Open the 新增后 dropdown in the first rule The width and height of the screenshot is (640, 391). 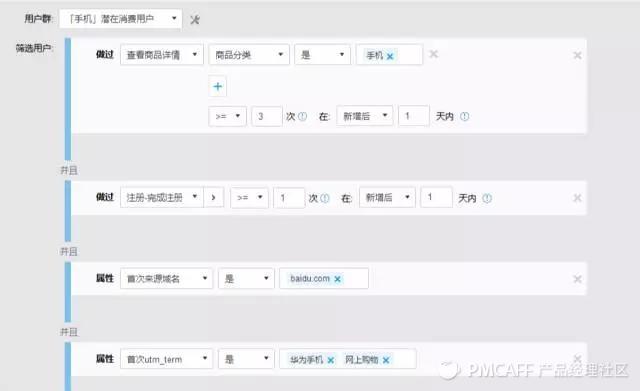pos(364,116)
